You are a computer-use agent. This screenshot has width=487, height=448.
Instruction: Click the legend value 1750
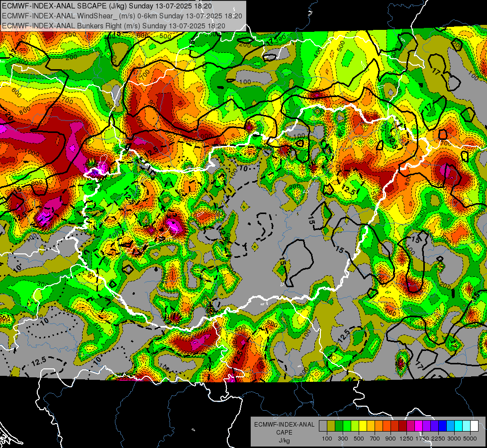422,439
